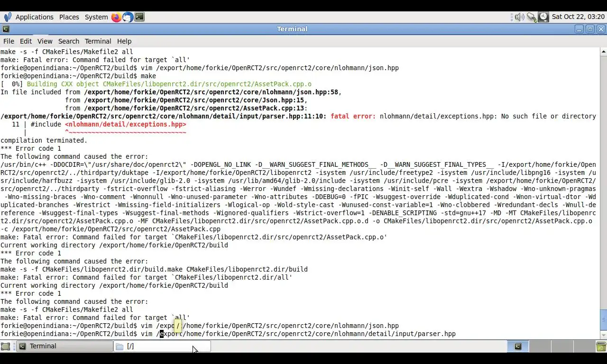
Task: Click the Terminal window title bar text
Action: point(292,29)
